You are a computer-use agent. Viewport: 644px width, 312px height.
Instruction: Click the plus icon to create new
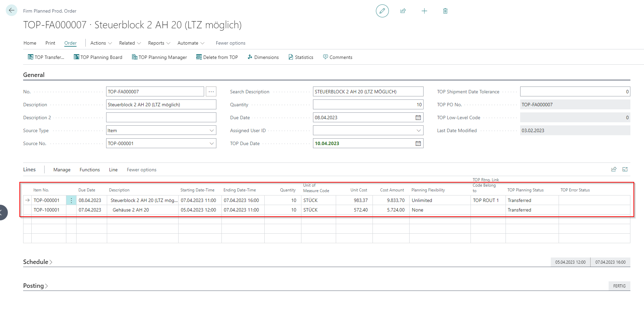tap(424, 11)
